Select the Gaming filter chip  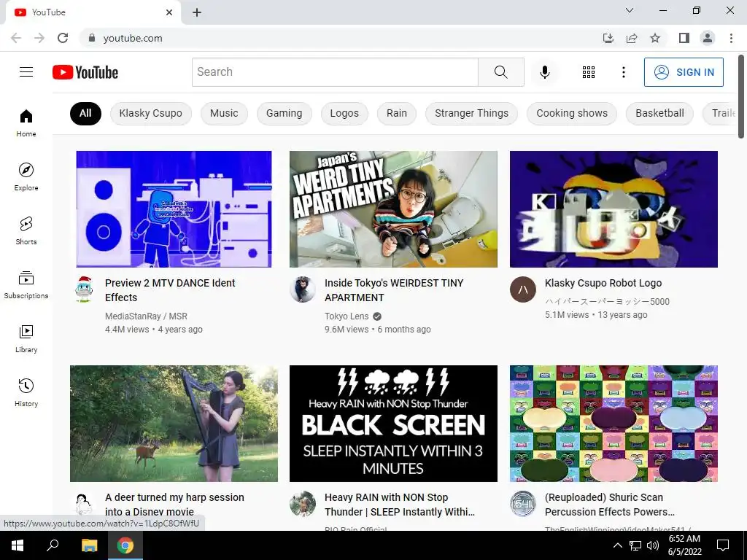(x=284, y=113)
